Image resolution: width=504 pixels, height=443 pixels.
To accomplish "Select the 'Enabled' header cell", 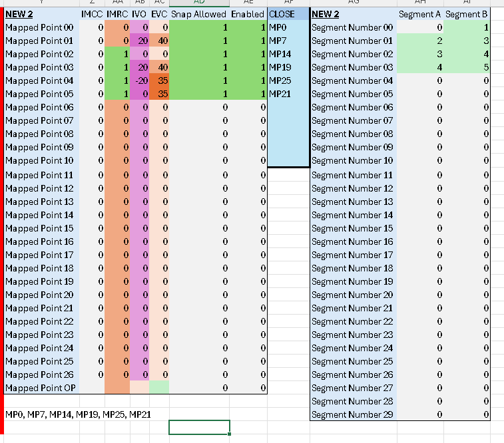I will pyautogui.click(x=248, y=14).
